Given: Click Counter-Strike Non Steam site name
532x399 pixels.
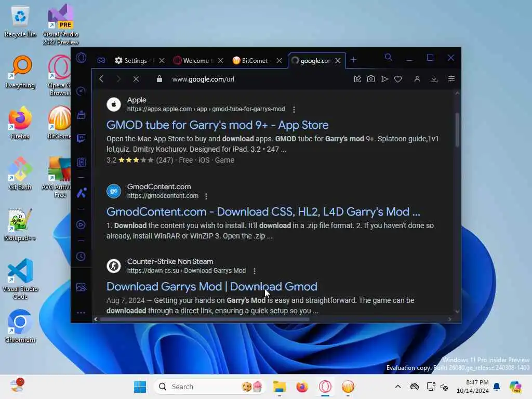Looking at the screenshot, I should pyautogui.click(x=170, y=261).
